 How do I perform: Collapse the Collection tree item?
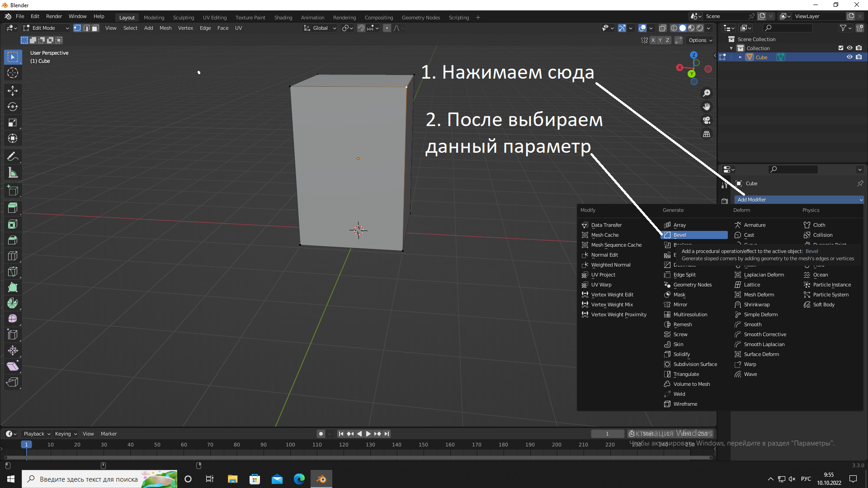click(731, 48)
